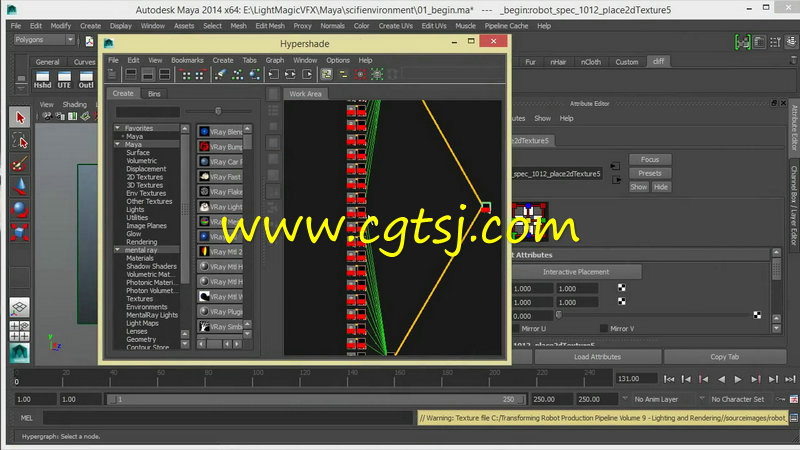Select the Lasso tool
Image resolution: width=800 pixels, height=450 pixels.
[x=19, y=141]
